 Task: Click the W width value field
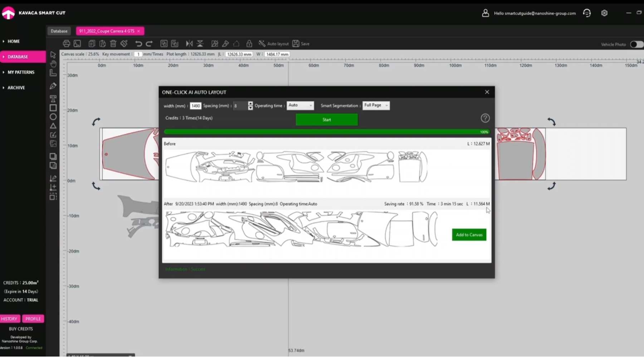point(277,54)
